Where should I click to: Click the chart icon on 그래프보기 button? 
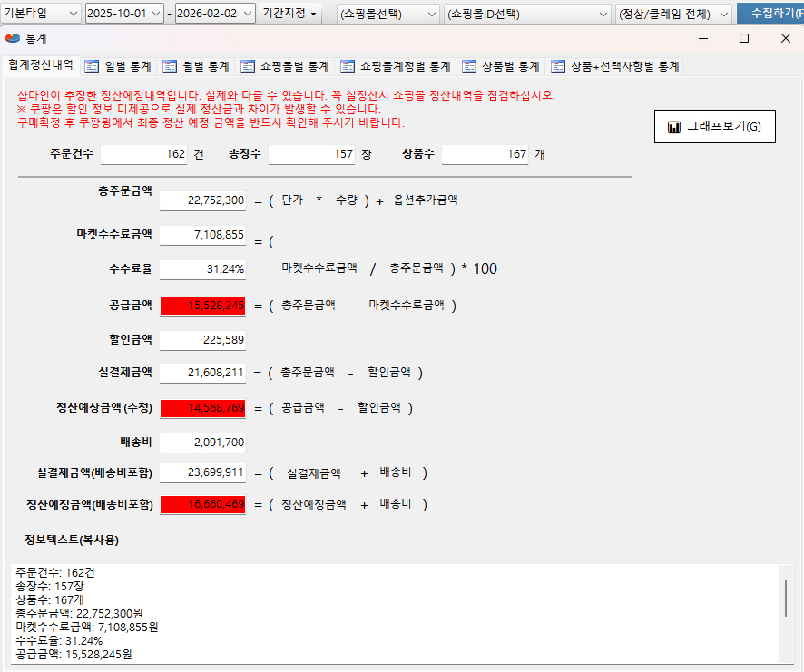[674, 128]
